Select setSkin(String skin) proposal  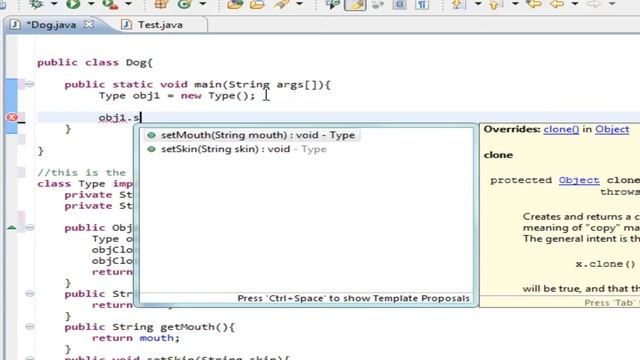pos(244,149)
